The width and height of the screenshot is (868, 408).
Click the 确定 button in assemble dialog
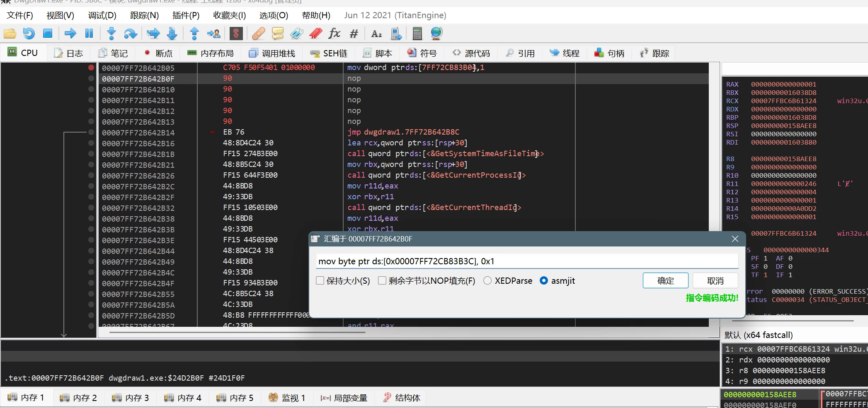pyautogui.click(x=665, y=281)
